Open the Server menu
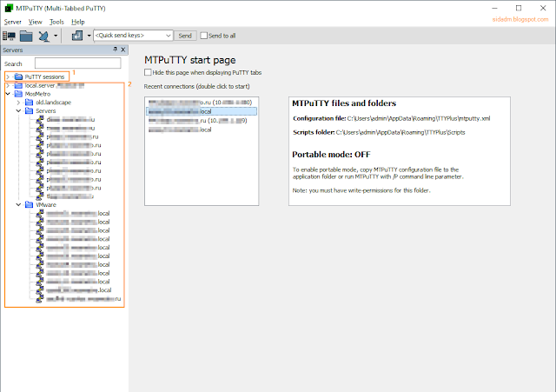This screenshot has width=556, height=392. point(13,22)
